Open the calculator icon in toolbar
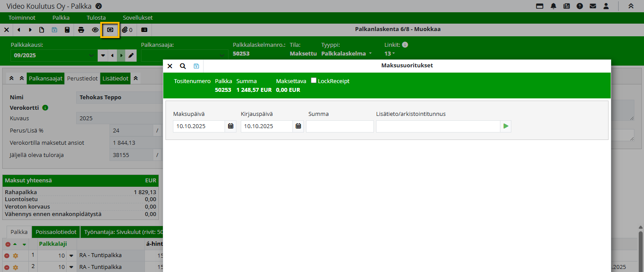Image resolution: width=644 pixels, height=272 pixels. click(x=67, y=30)
